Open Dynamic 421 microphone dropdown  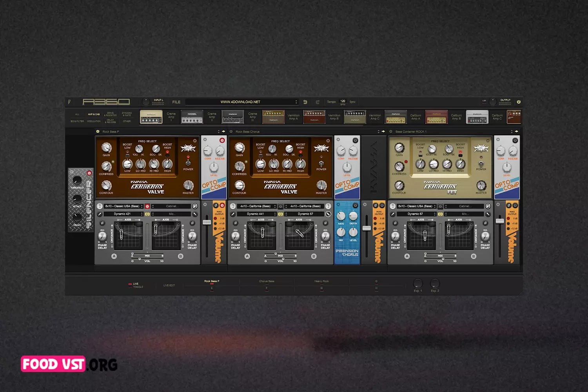[x=123, y=214]
